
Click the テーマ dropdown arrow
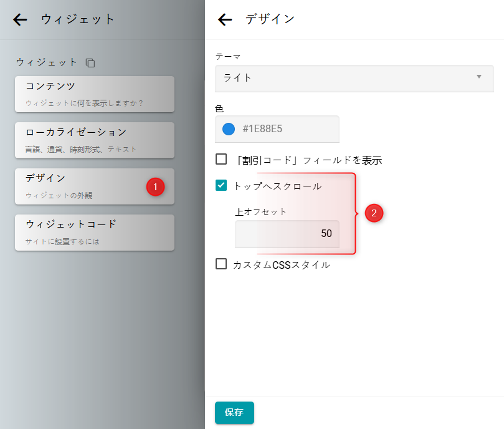tap(478, 77)
